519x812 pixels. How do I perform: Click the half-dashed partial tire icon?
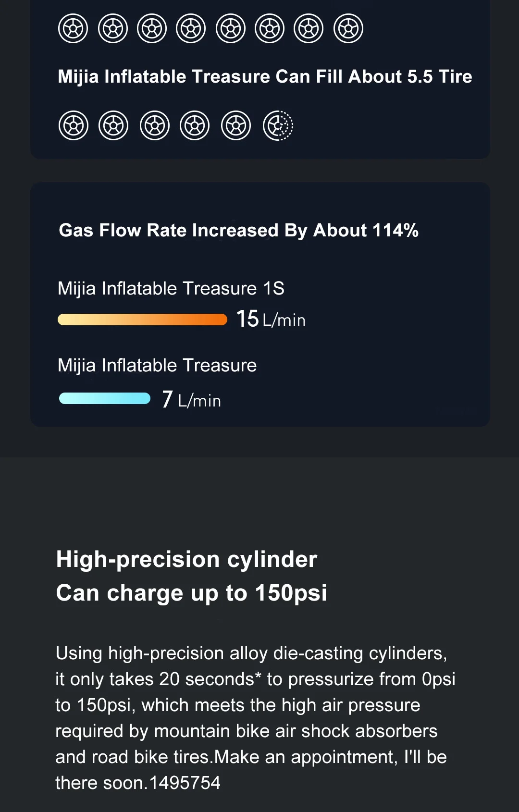coord(278,126)
